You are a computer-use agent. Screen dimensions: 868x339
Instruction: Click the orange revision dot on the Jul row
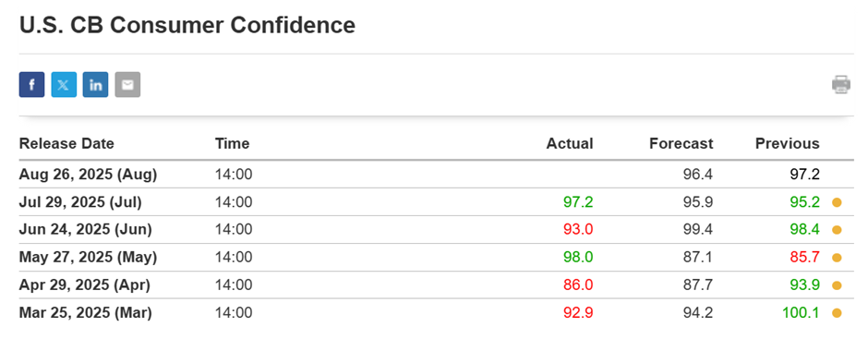tap(837, 202)
